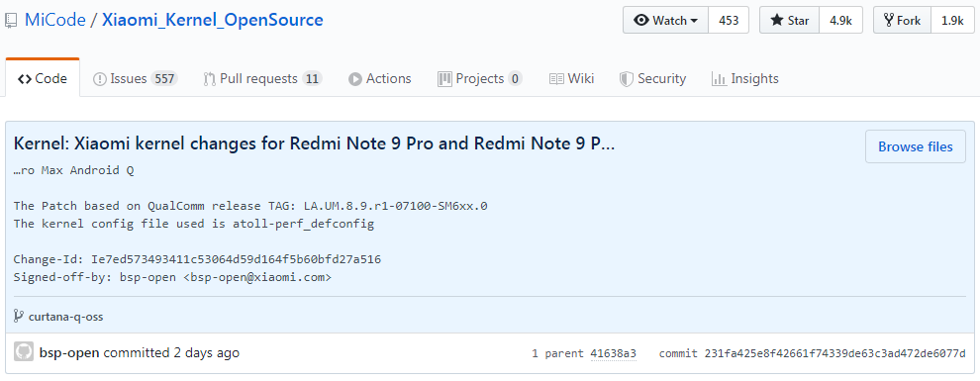The image size is (980, 381).
Task: Open the Projects tab
Action: coord(479,79)
